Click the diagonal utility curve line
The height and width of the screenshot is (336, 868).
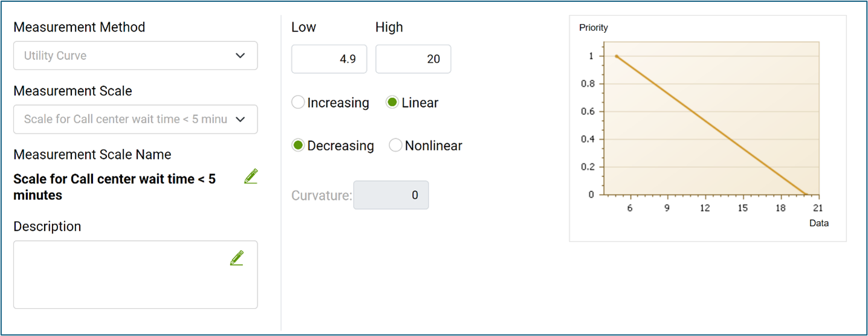coord(711,126)
